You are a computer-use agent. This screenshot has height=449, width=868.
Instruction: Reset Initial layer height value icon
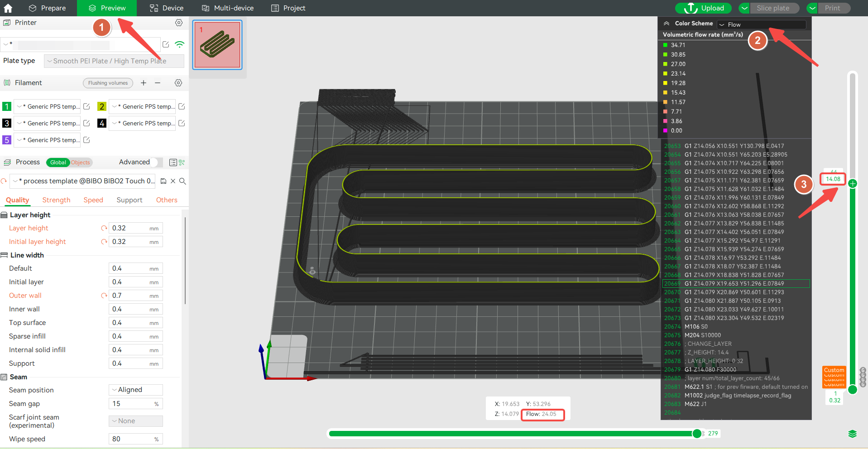tap(104, 242)
